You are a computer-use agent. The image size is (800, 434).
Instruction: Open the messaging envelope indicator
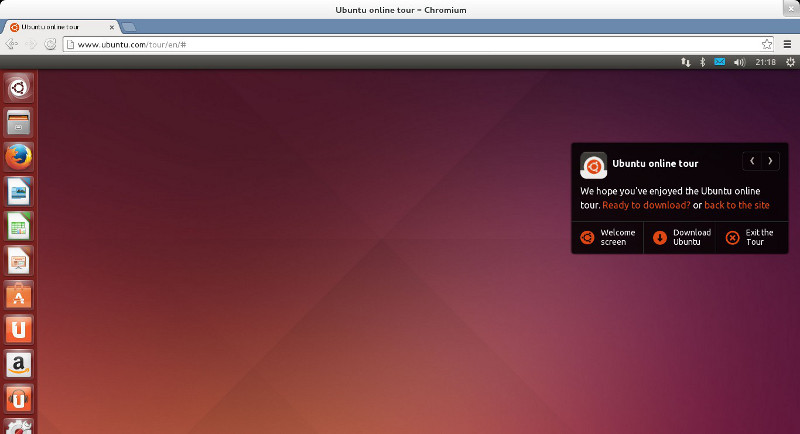point(719,62)
